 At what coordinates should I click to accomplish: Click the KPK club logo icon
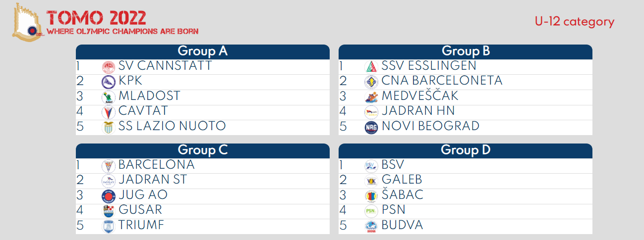(108, 82)
